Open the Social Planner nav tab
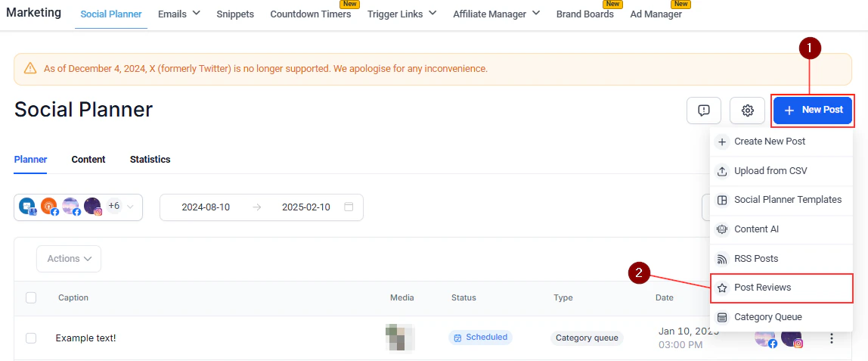The width and height of the screenshot is (868, 361). click(111, 14)
